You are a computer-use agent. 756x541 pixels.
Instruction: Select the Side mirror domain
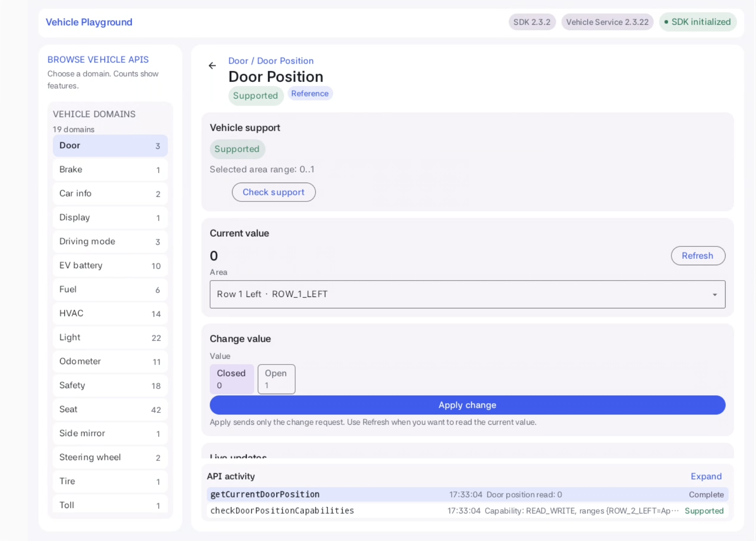(x=110, y=434)
